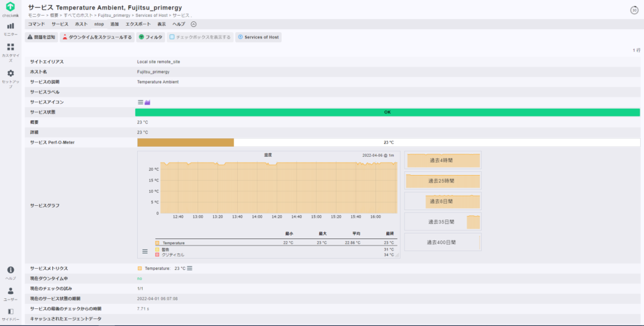Click 概要 breadcrumb link
The image size is (644, 326).
coord(55,15)
